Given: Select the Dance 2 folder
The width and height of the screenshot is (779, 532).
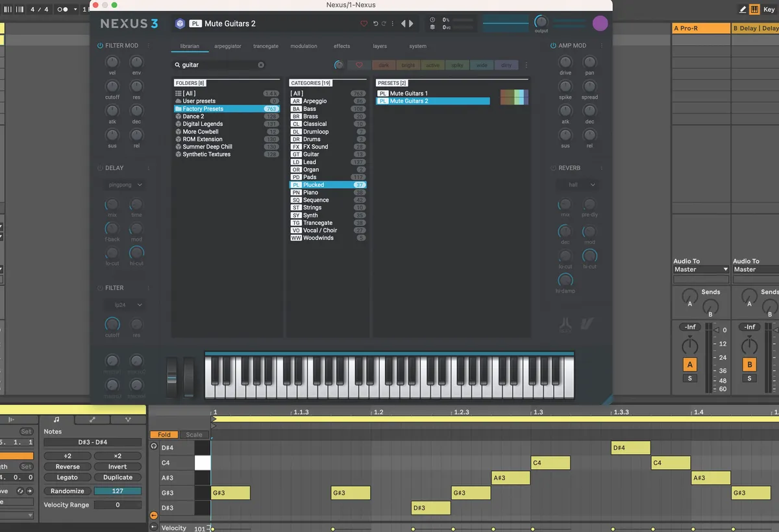Looking at the screenshot, I should 226,116.
